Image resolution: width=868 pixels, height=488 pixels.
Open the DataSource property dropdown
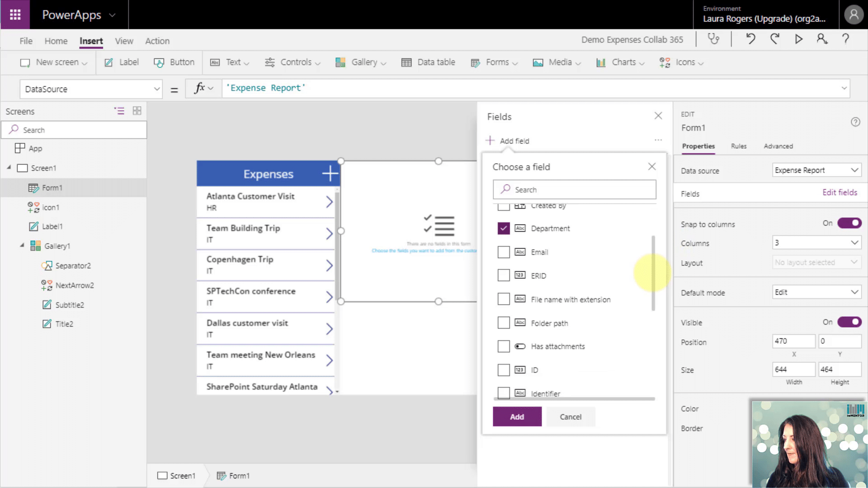pos(91,89)
